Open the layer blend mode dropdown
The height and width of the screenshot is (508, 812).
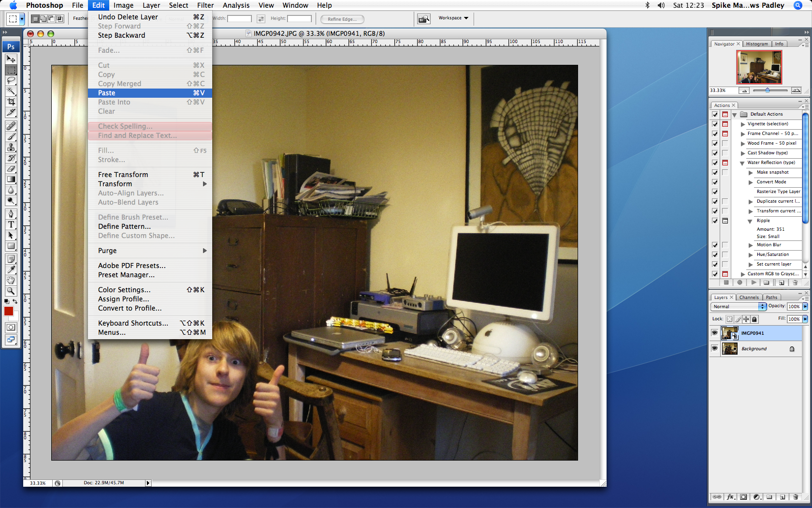pyautogui.click(x=739, y=306)
